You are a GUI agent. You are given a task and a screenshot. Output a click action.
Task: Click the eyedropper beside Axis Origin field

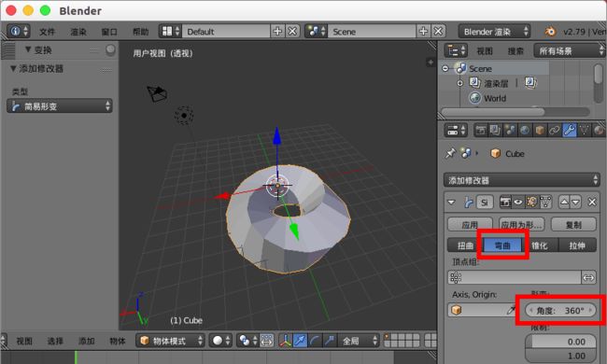511,310
